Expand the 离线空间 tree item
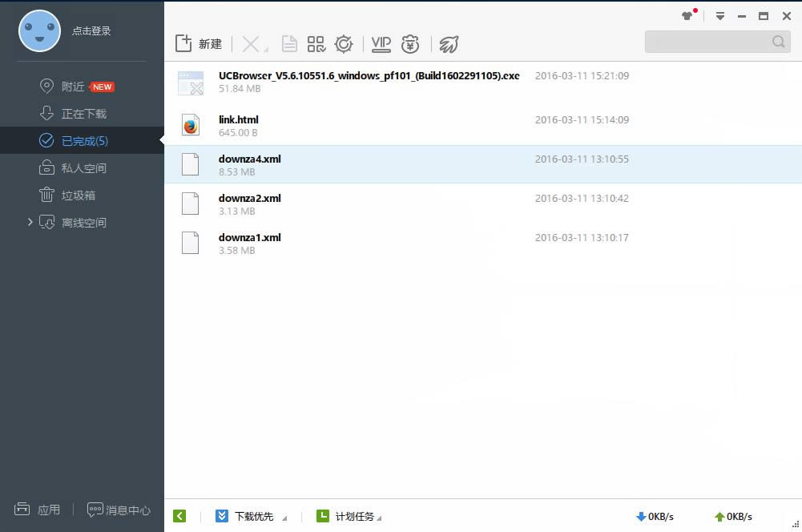 click(x=30, y=222)
